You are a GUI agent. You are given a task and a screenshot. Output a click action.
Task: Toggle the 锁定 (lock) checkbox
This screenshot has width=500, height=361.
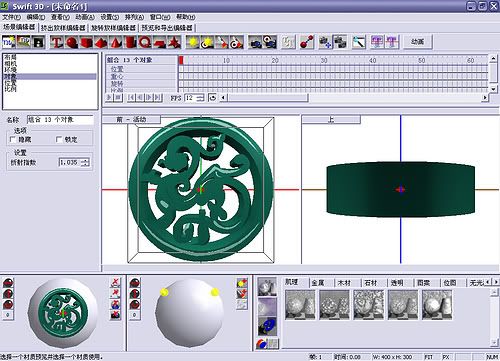point(59,139)
